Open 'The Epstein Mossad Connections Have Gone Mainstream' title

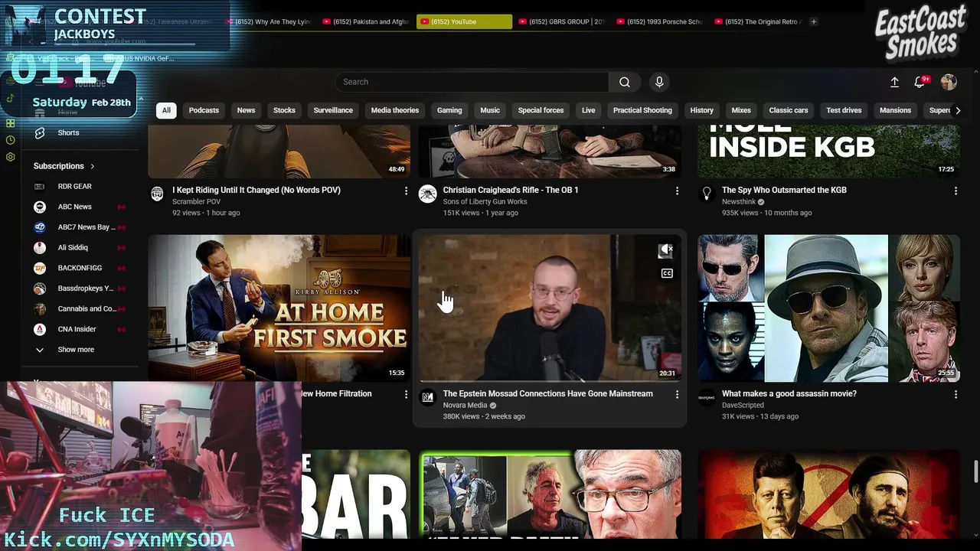coord(548,393)
